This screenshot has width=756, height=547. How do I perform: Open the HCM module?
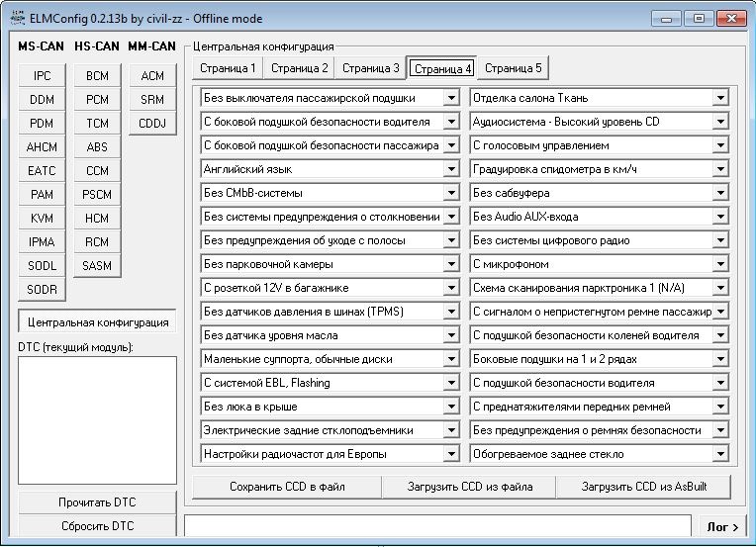tap(97, 218)
